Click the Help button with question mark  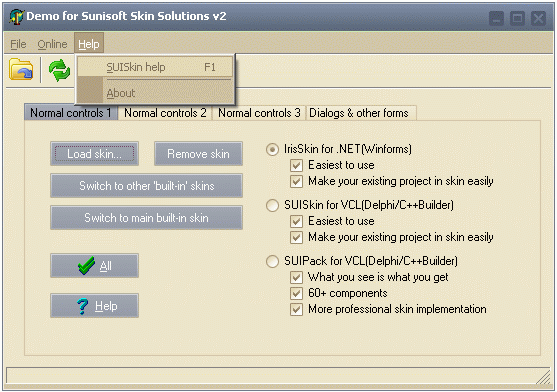[94, 306]
